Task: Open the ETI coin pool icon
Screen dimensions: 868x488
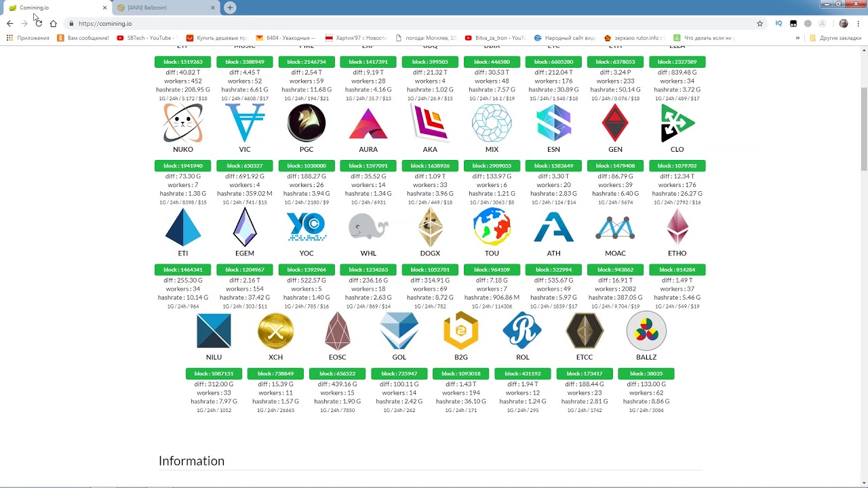Action: [183, 227]
